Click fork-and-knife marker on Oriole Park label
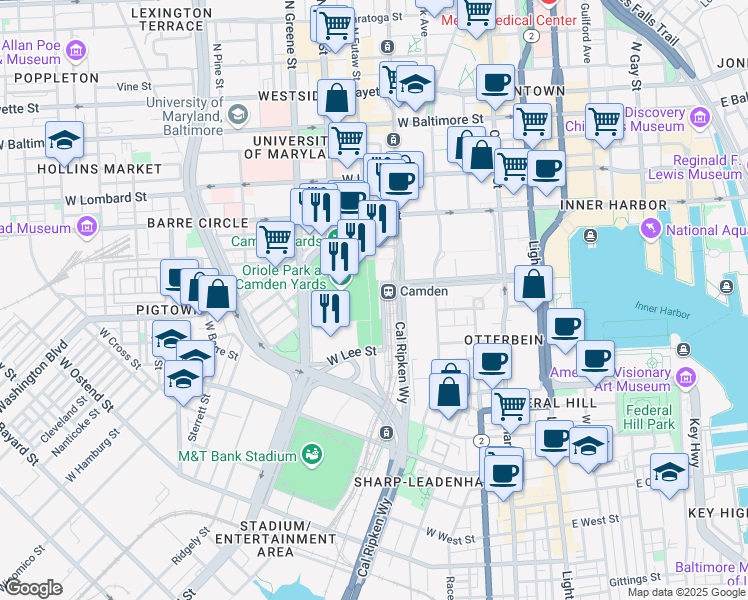 [340, 257]
